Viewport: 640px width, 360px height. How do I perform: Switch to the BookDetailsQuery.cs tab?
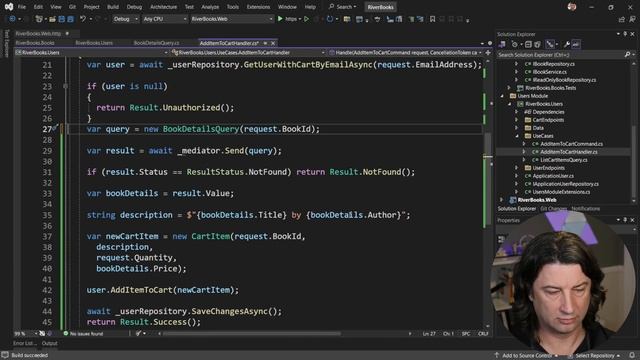[x=156, y=43]
